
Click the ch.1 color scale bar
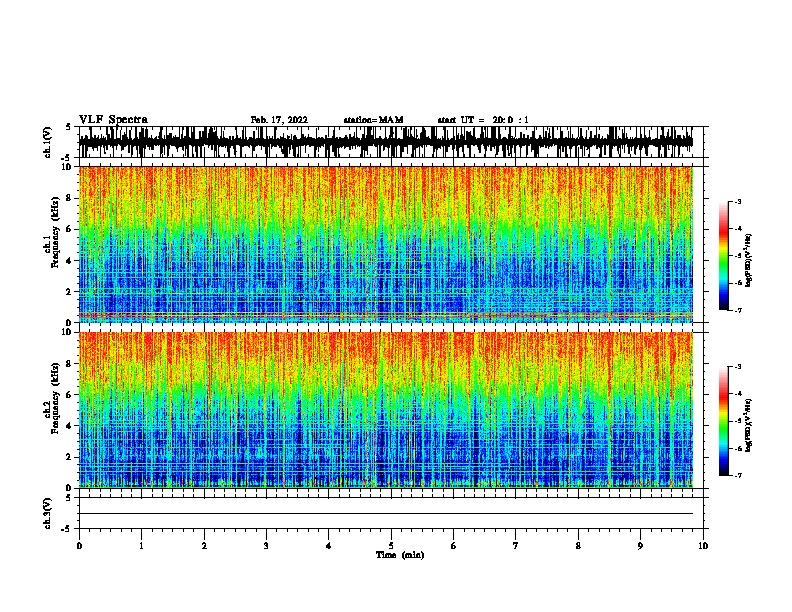coord(724,256)
